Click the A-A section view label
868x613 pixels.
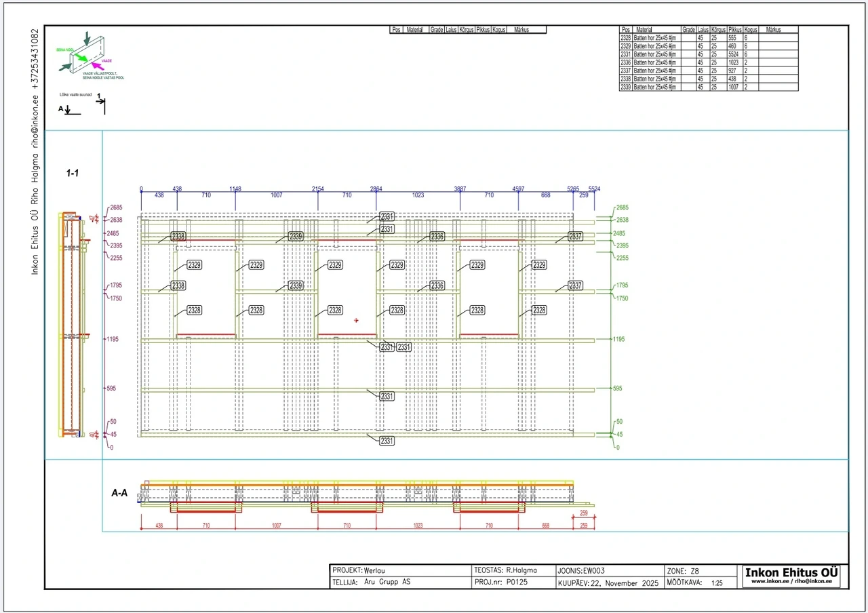click(119, 494)
